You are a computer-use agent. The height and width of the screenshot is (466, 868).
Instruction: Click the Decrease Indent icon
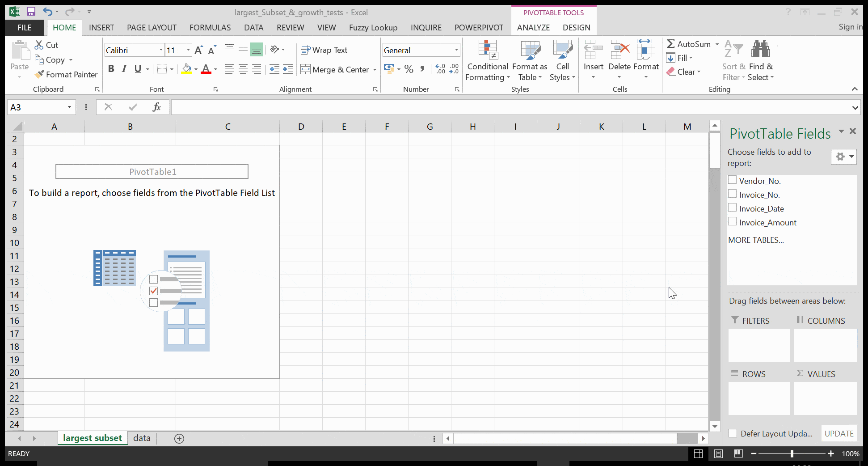tap(274, 69)
